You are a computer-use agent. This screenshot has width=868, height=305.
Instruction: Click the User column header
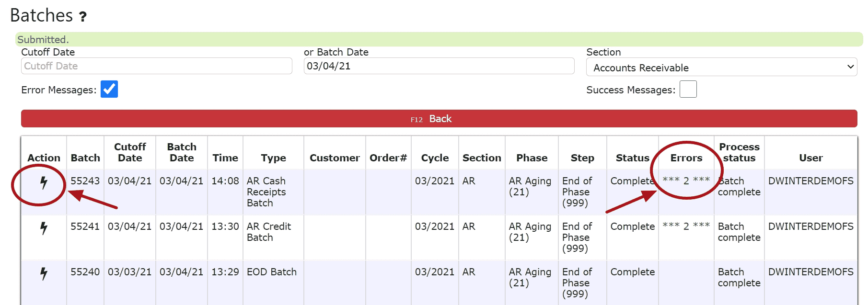click(811, 158)
